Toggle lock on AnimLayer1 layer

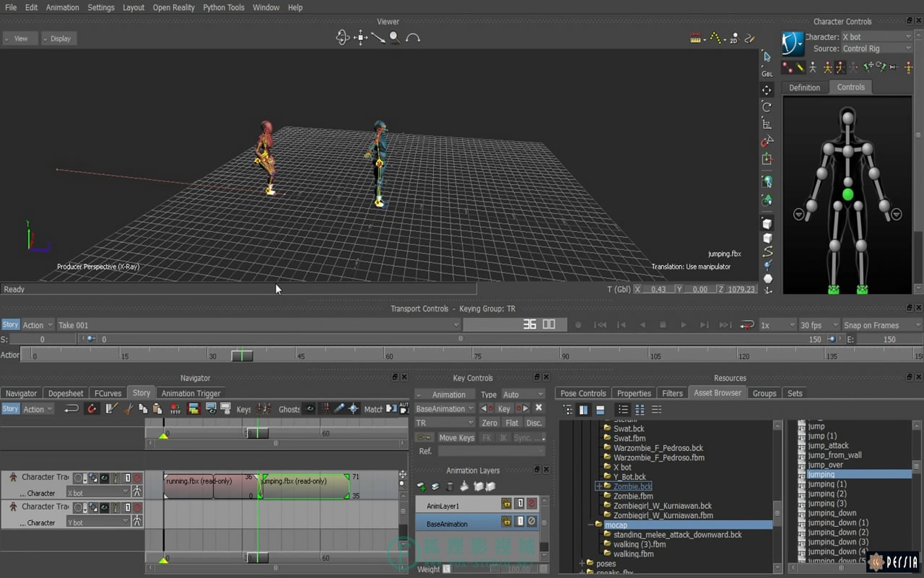tap(507, 504)
